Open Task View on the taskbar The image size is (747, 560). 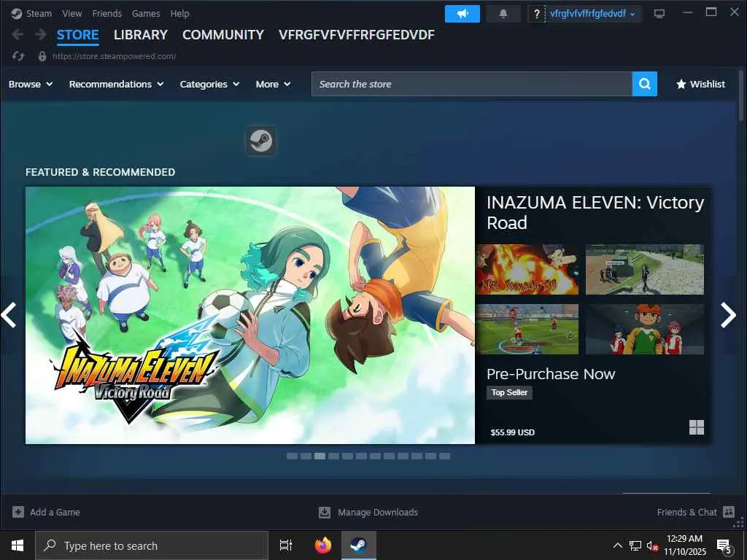coord(286,545)
